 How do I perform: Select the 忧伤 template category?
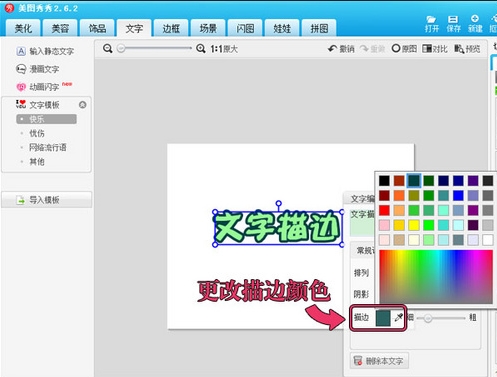37,133
